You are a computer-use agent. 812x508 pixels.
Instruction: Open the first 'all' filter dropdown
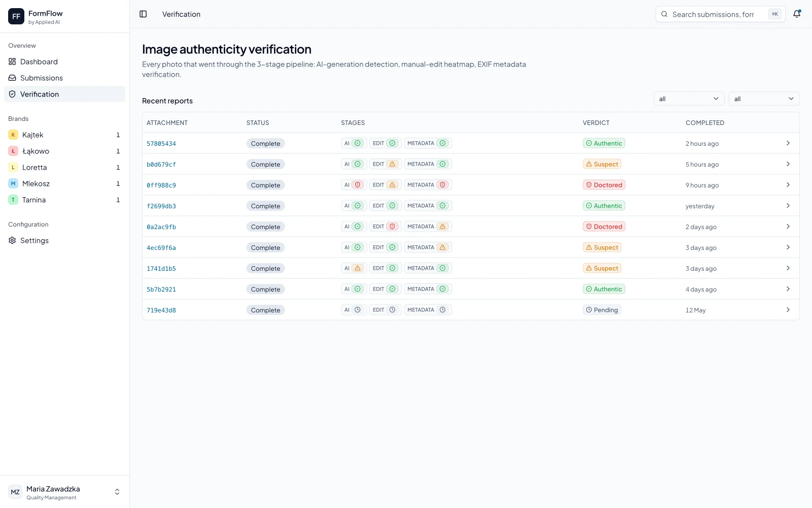coord(689,99)
